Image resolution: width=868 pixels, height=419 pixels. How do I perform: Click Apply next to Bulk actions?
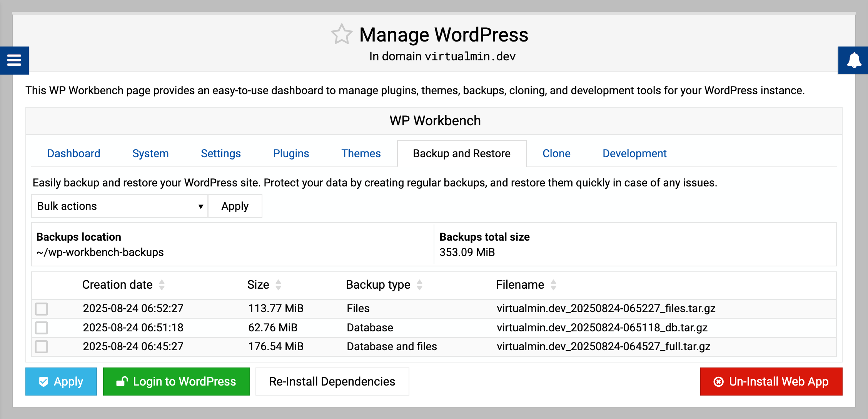pos(235,206)
